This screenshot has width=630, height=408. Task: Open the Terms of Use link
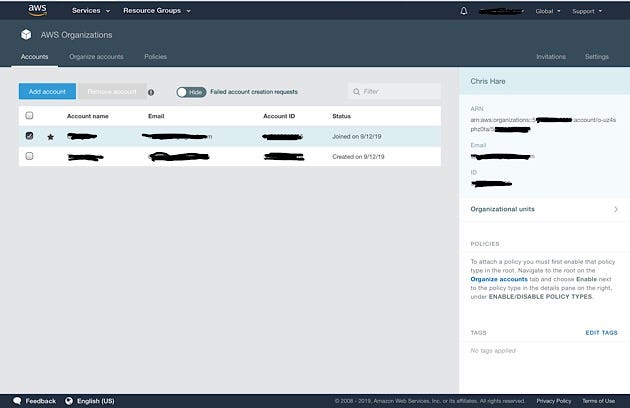[598, 401]
